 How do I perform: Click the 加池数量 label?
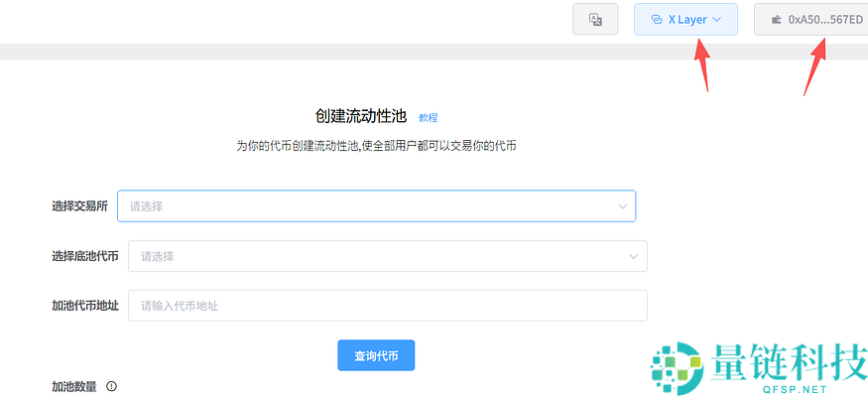(74, 387)
